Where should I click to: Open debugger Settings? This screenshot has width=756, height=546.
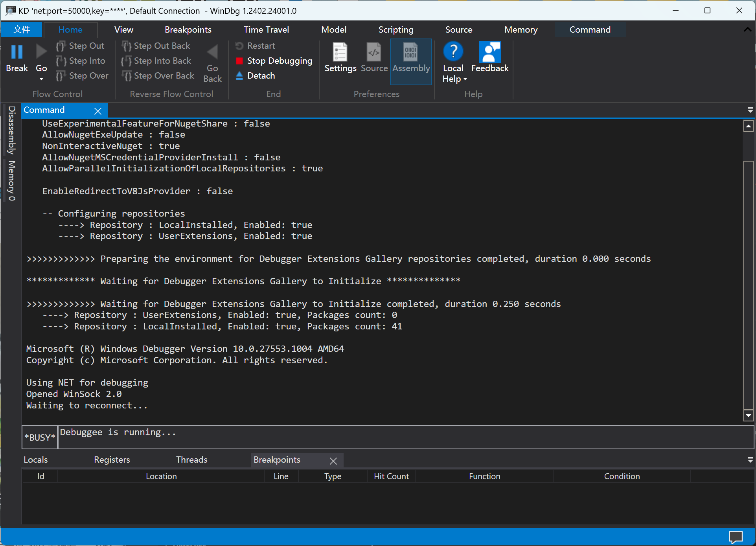point(340,58)
